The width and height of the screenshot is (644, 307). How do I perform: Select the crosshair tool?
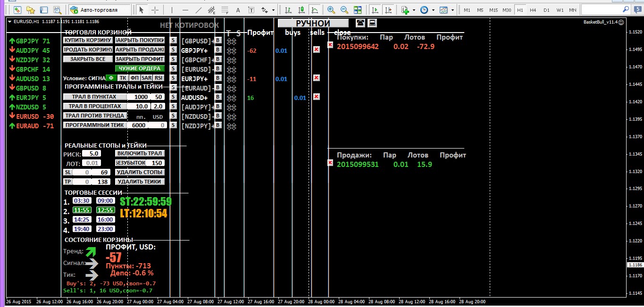(155, 9)
